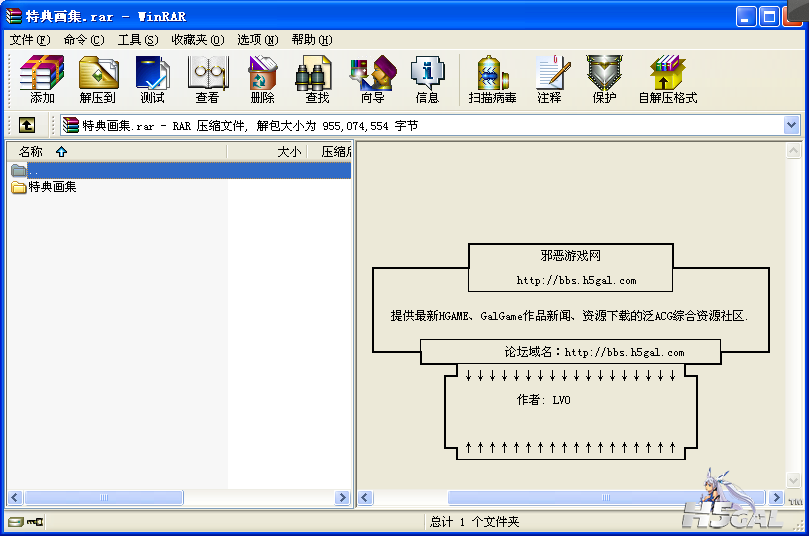Open the 注释 (Comment) editor icon
Image resolution: width=809 pixels, height=536 pixels.
[549, 79]
